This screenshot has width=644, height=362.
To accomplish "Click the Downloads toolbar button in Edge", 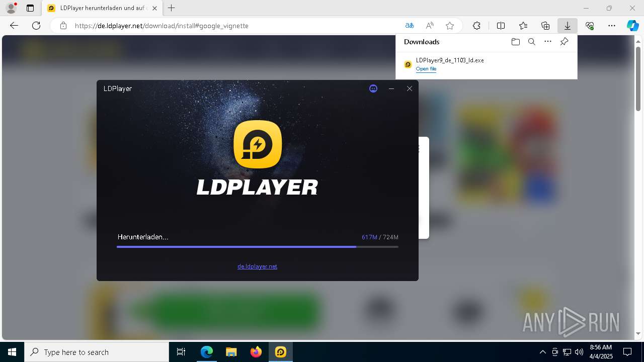I will 567,26.
